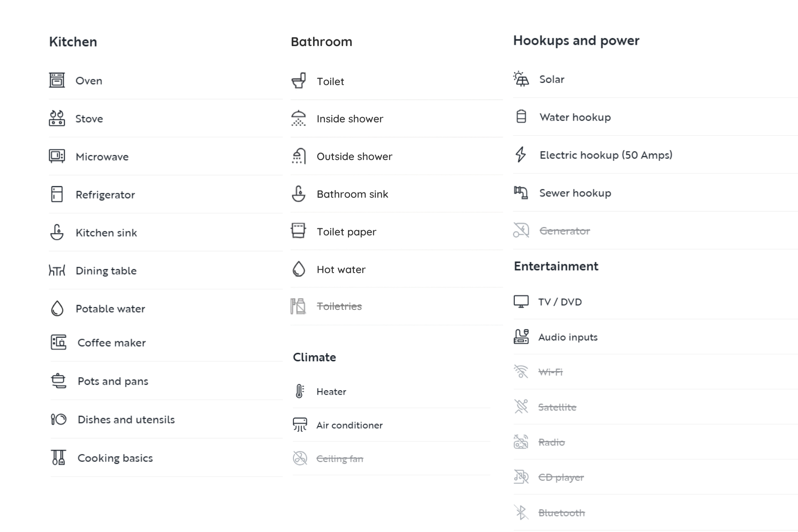The width and height of the screenshot is (798, 532).
Task: Click the Toilet paper label
Action: (346, 232)
